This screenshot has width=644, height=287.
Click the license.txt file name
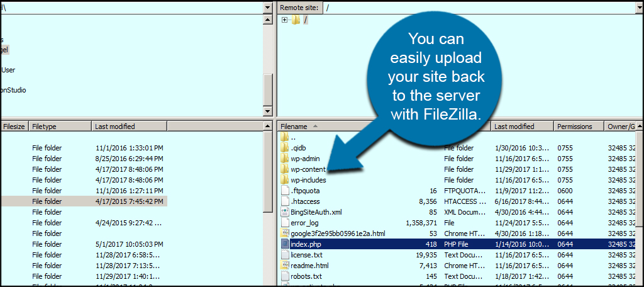[x=306, y=255]
